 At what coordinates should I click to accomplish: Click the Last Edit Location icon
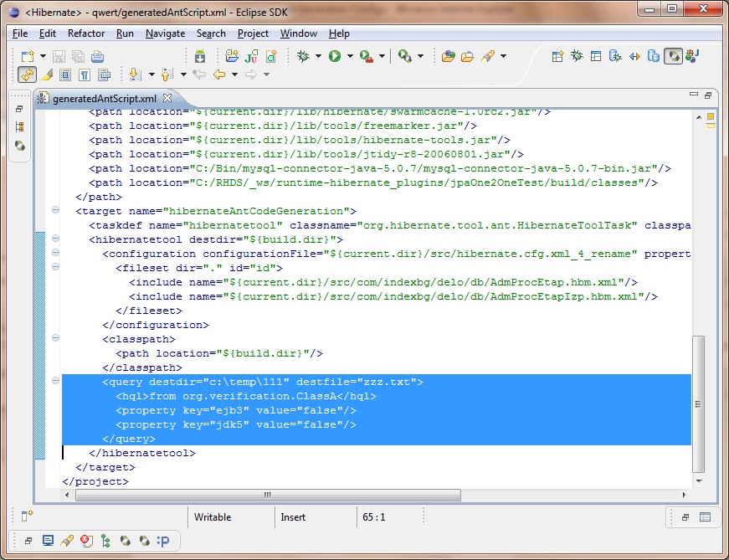(199, 74)
